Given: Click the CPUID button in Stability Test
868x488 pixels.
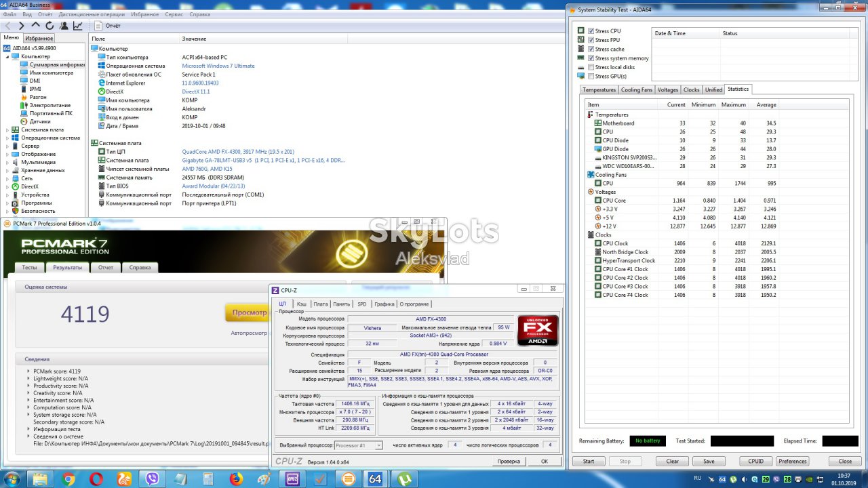Looking at the screenshot, I should click(x=755, y=461).
